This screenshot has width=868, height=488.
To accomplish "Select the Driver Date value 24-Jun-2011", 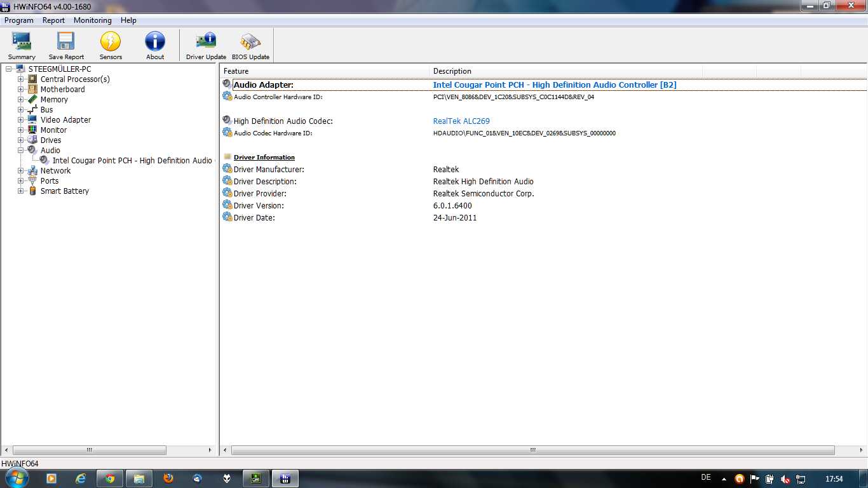I will pos(455,217).
